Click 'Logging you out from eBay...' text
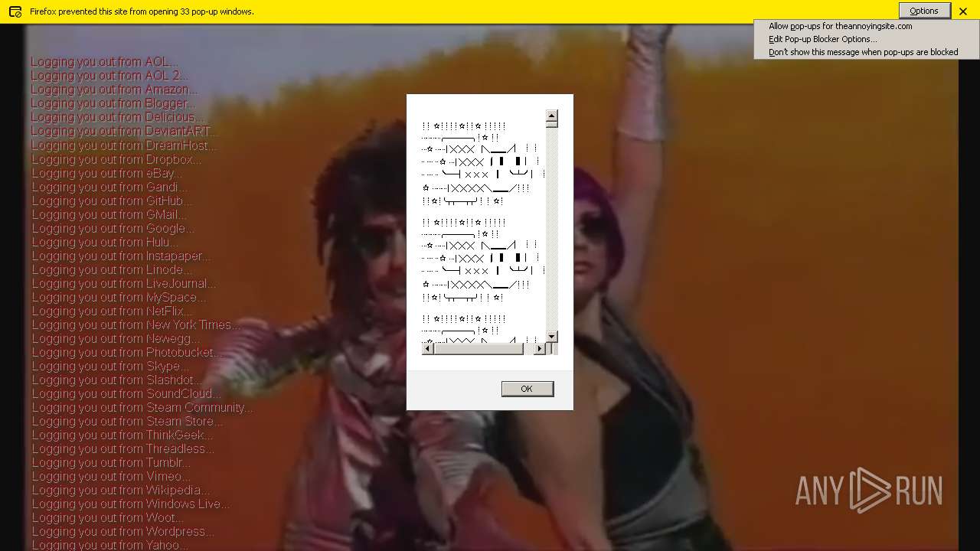 pyautogui.click(x=106, y=173)
